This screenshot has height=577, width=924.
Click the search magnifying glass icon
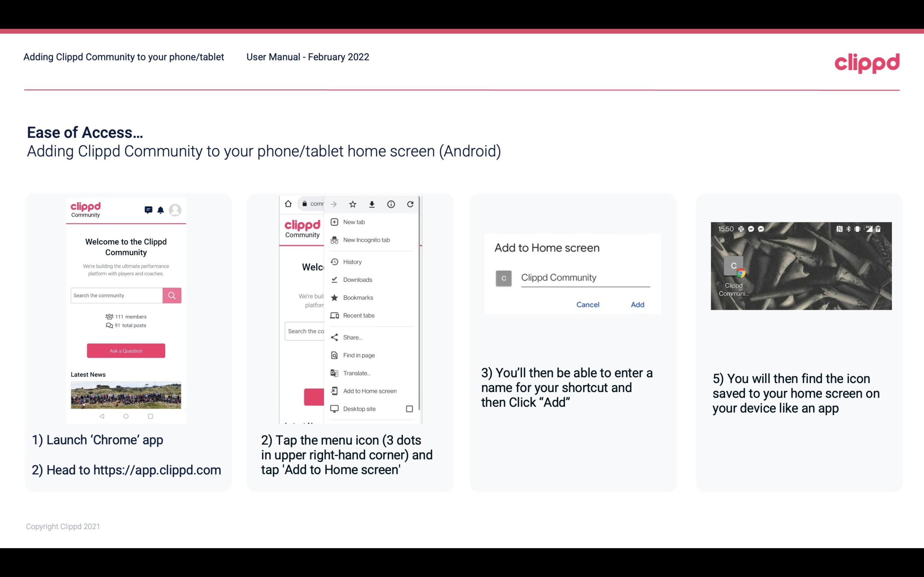pyautogui.click(x=172, y=295)
